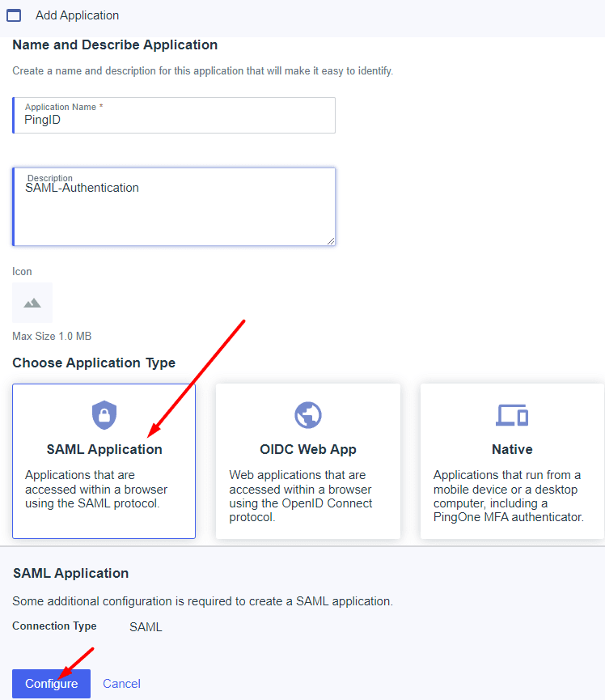
Task: Click 'Name and Describe Application' heading
Action: coord(115,45)
